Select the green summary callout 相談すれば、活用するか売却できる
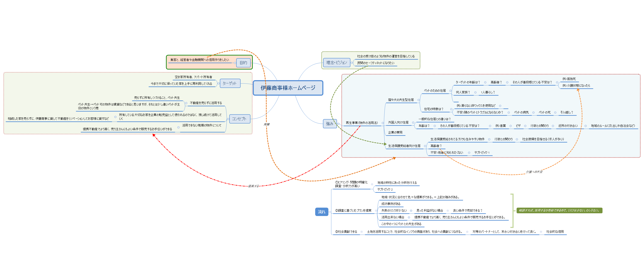 [559, 210]
